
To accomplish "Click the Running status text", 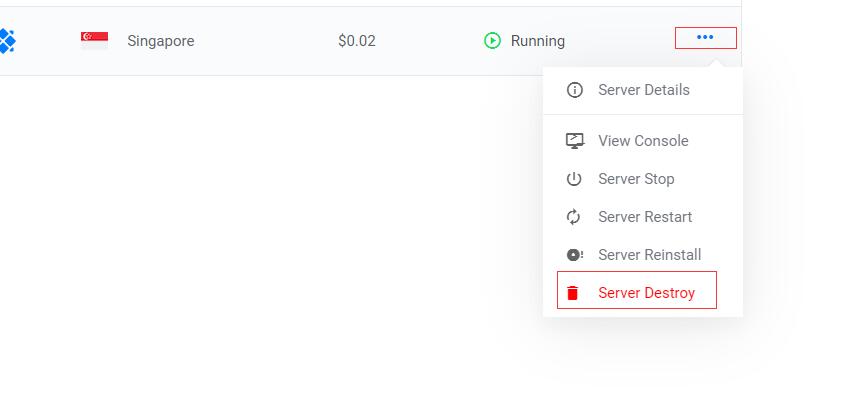I will (538, 41).
